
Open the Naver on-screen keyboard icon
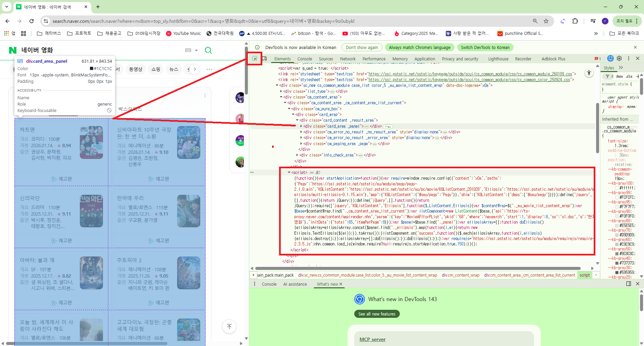[x=188, y=50]
